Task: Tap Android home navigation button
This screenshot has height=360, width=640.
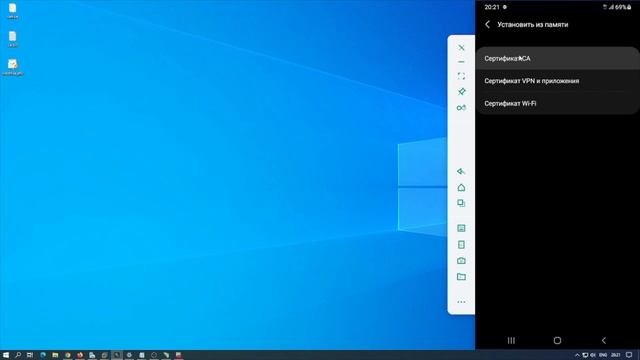Action: pyautogui.click(x=557, y=340)
